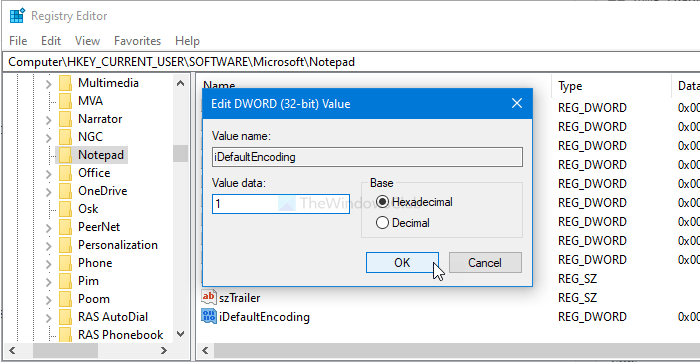Open the Edit menu

pyautogui.click(x=51, y=41)
